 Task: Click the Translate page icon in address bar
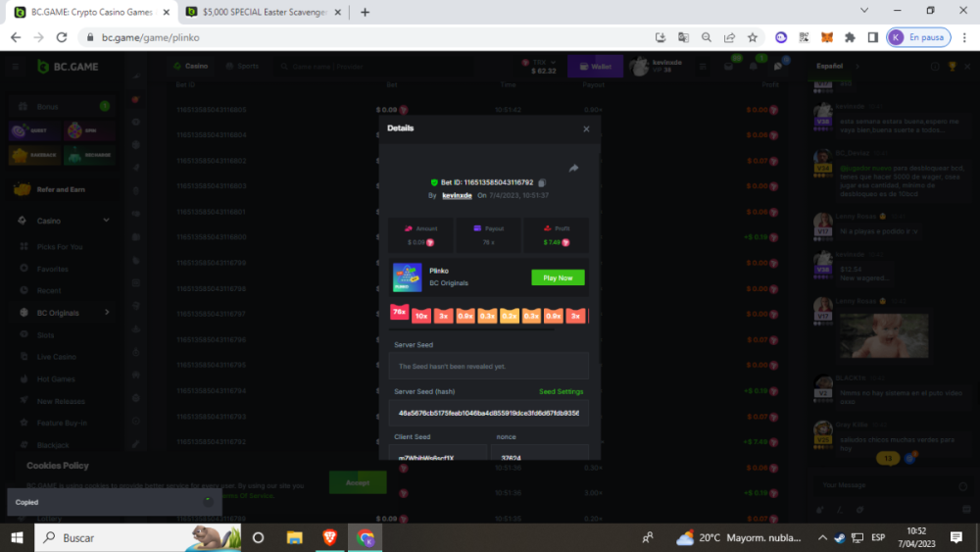683,37
